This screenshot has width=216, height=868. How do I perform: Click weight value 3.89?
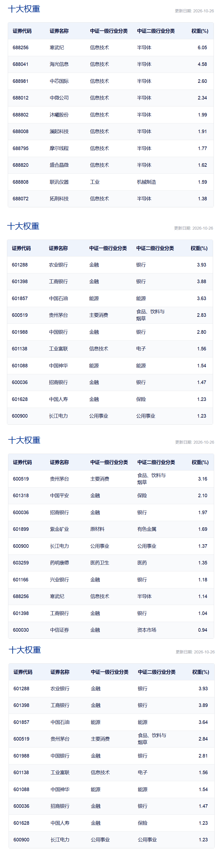pyautogui.click(x=203, y=705)
